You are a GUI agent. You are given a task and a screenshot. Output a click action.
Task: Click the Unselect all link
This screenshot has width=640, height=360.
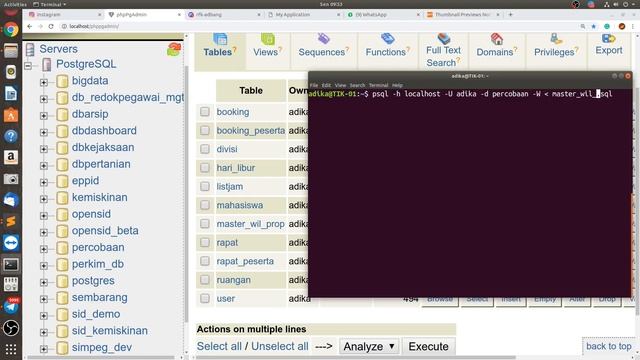pyautogui.click(x=280, y=346)
